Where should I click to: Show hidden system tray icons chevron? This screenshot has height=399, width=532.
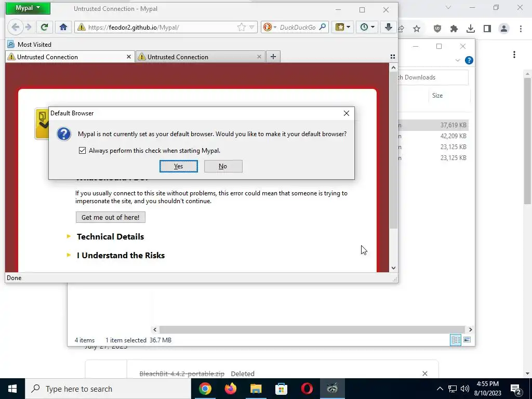(440, 389)
